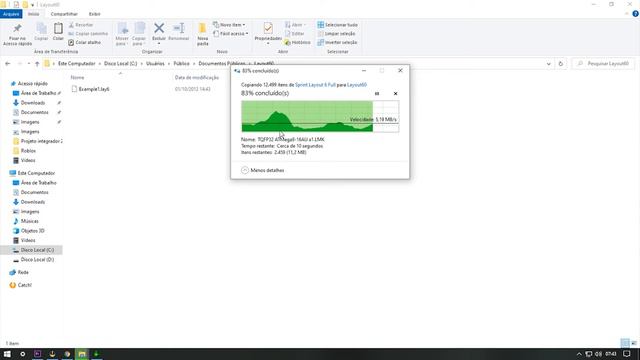Show hidden system tray icons chevron
640x360 pixels.
[x=579, y=354]
